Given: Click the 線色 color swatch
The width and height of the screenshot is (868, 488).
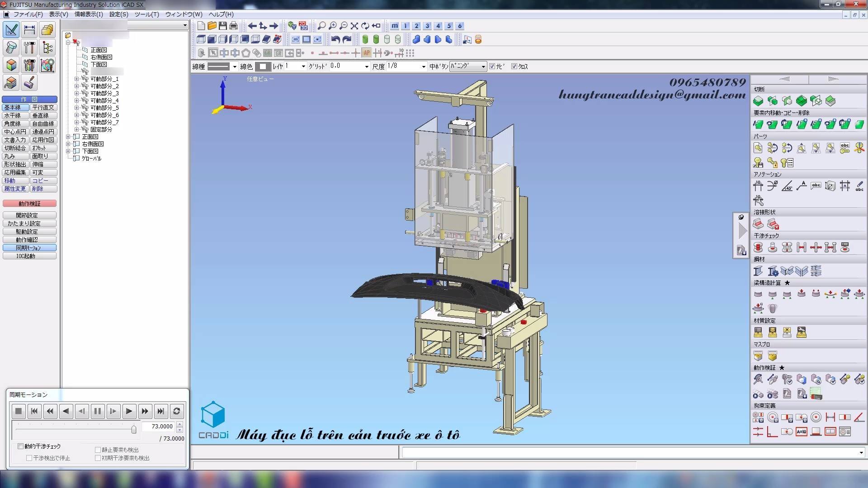Looking at the screenshot, I should click(263, 66).
